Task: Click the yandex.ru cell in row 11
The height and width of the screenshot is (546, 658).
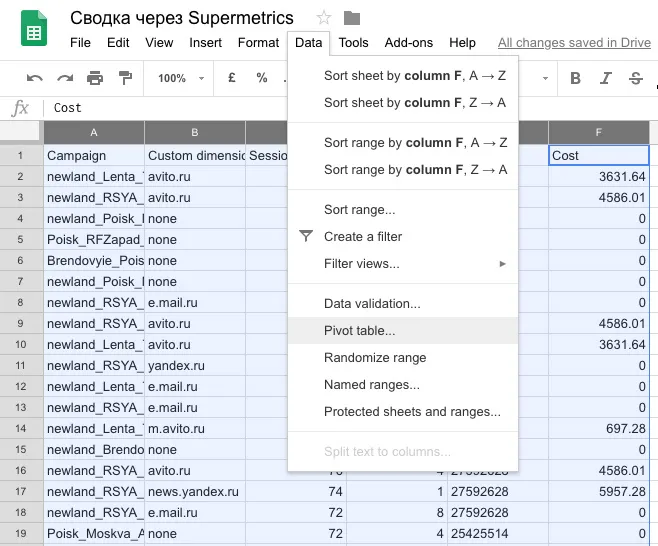Action: pos(195,366)
